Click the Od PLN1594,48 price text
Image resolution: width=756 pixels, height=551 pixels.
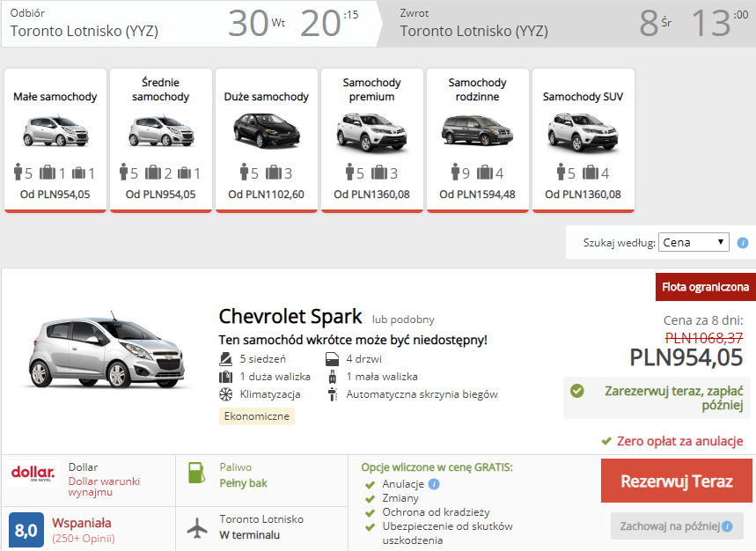(x=477, y=195)
